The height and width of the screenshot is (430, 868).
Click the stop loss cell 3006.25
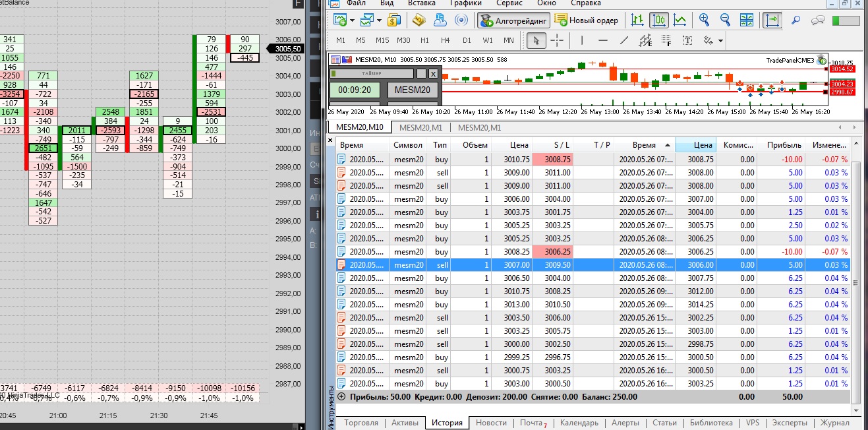point(552,252)
